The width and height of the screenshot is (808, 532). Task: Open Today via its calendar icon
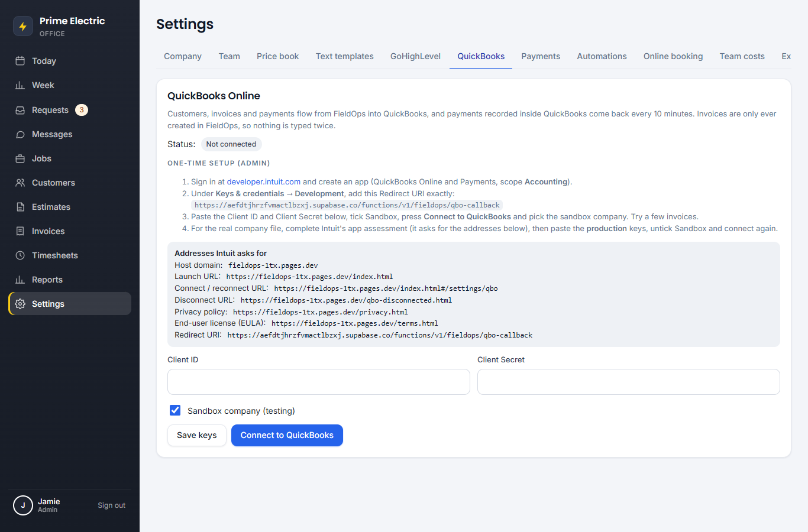point(20,61)
